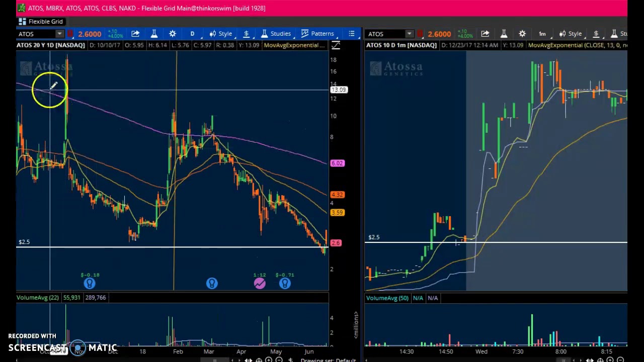Click the orange 4.32 moving average price label

click(337, 195)
